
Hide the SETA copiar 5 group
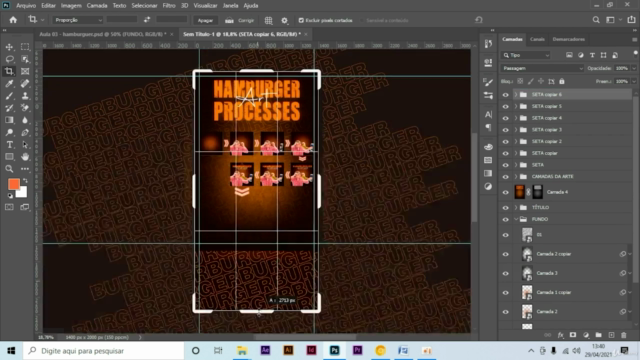tap(506, 107)
